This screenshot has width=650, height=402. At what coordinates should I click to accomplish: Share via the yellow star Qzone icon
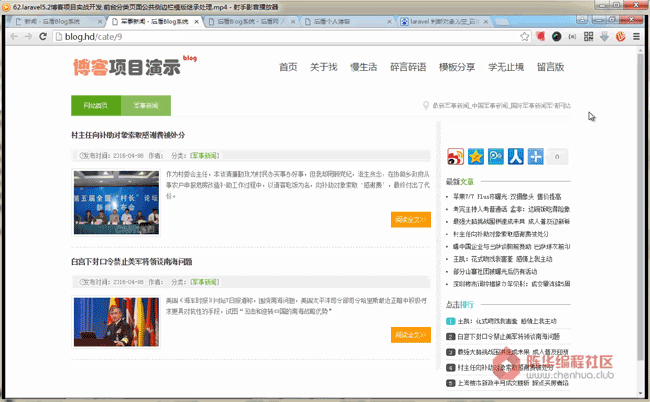coord(475,157)
